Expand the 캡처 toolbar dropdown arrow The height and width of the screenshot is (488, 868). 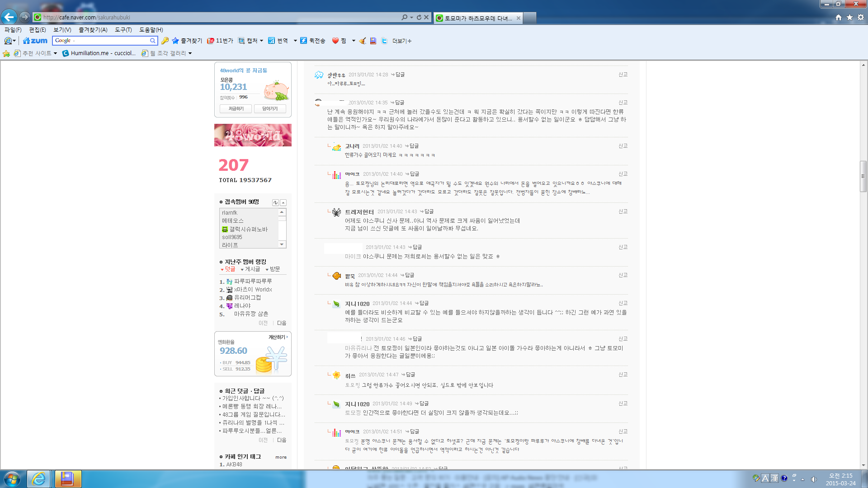(261, 41)
